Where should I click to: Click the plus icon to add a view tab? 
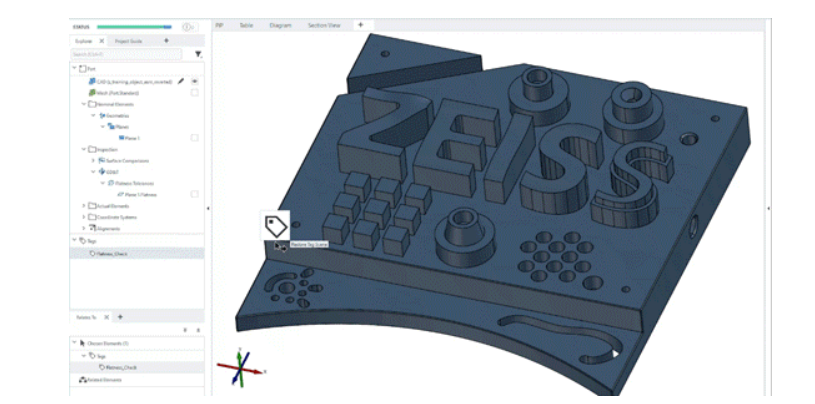point(360,25)
